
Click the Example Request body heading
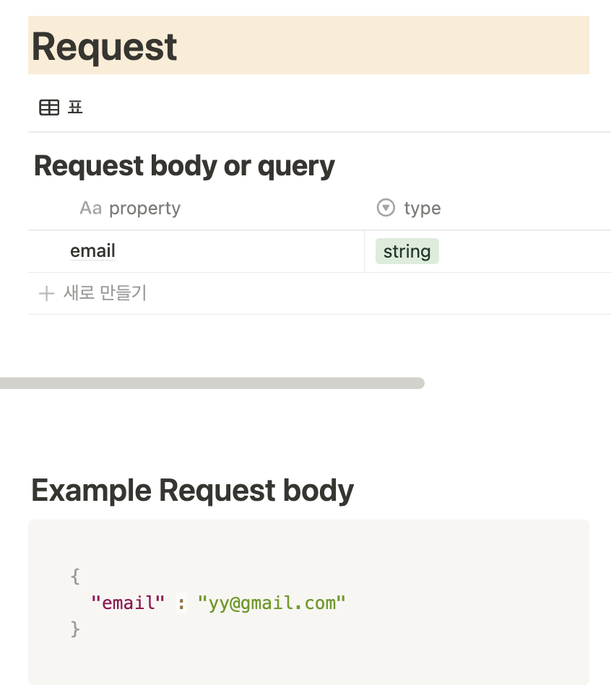point(193,491)
